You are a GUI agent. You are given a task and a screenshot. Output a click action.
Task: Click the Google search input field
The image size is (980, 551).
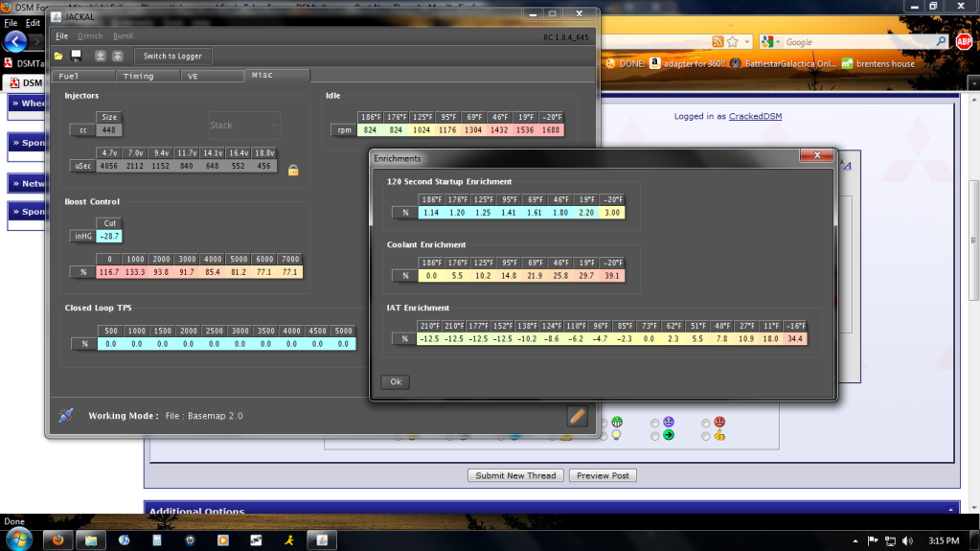pyautogui.click(x=858, y=42)
